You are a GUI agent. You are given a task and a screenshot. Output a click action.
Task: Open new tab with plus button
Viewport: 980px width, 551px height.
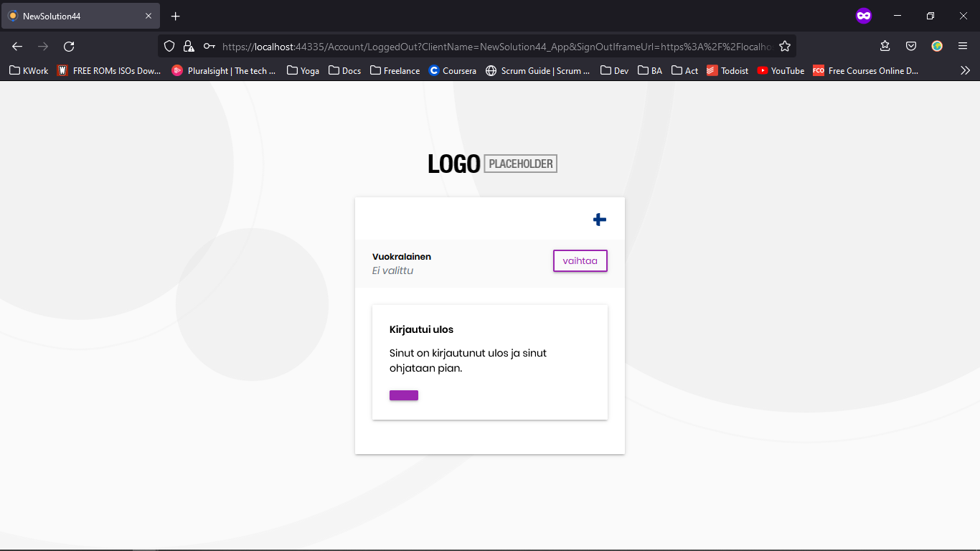click(x=176, y=16)
